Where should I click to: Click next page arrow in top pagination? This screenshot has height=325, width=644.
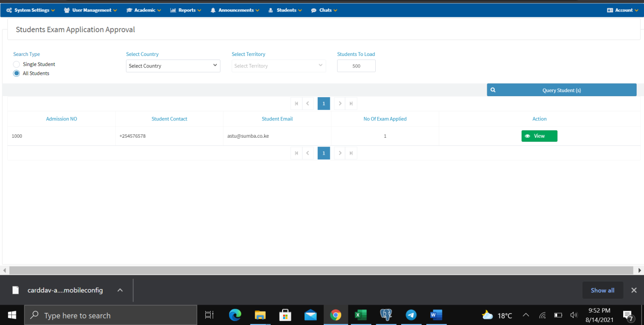(x=340, y=104)
